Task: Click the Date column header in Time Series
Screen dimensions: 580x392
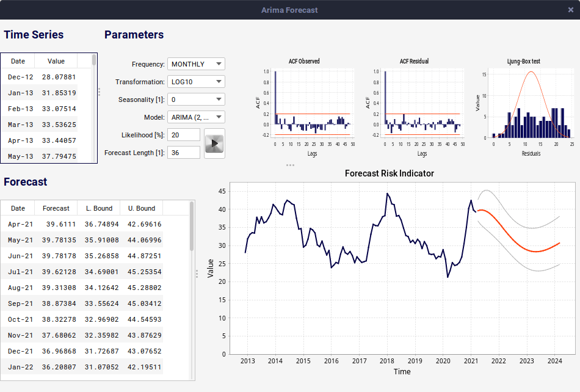Action: pyautogui.click(x=18, y=61)
